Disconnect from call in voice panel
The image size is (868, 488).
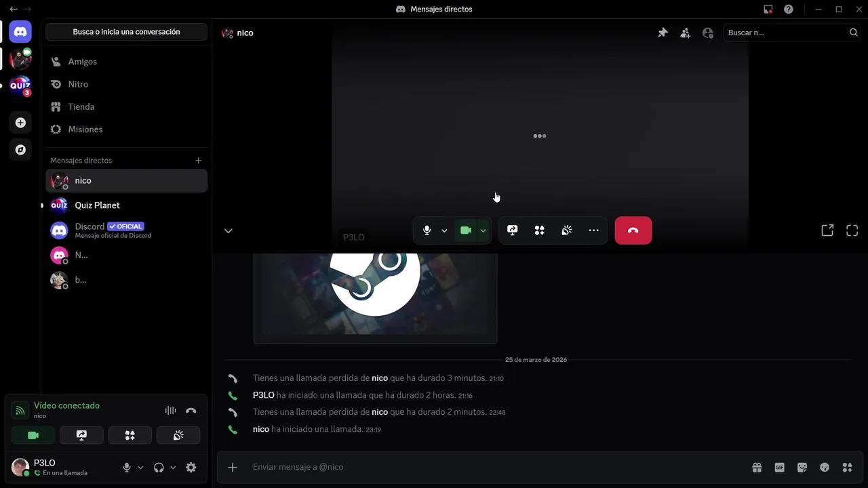(191, 411)
